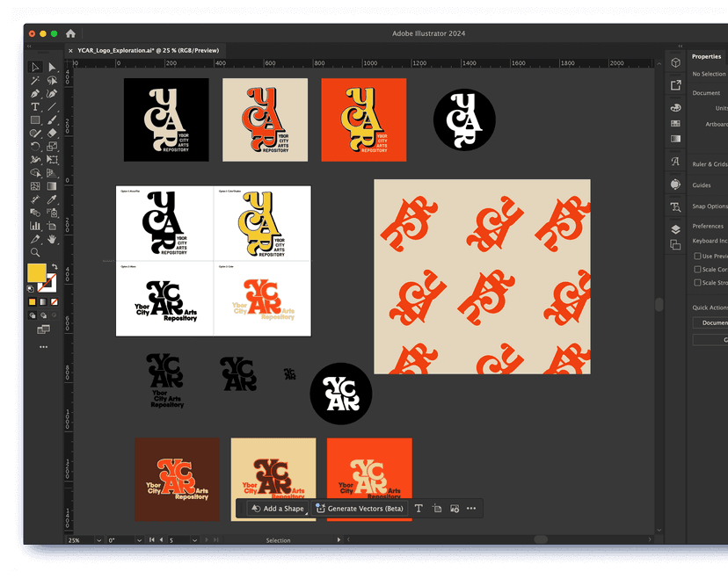Select the Direct Selection tool
Image resolution: width=728 pixels, height=586 pixels.
click(52, 68)
